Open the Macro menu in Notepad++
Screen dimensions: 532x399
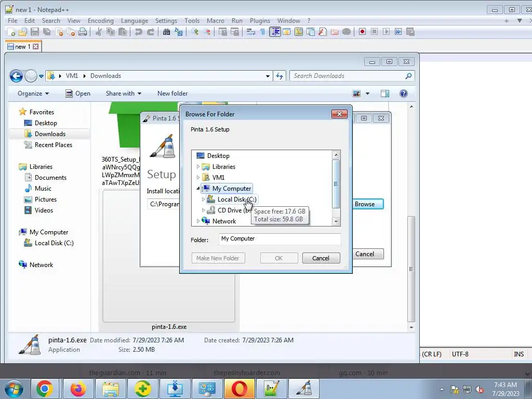(x=216, y=21)
